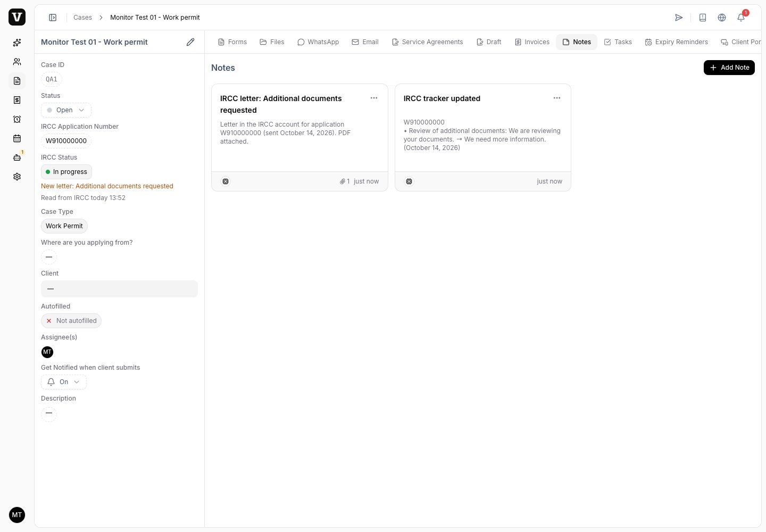
Task: Select the Notes tab
Action: point(577,42)
